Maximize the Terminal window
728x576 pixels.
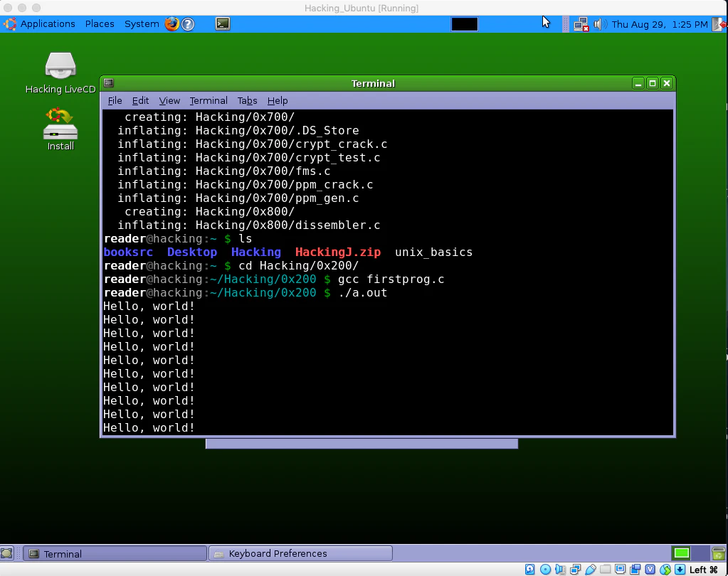point(653,83)
